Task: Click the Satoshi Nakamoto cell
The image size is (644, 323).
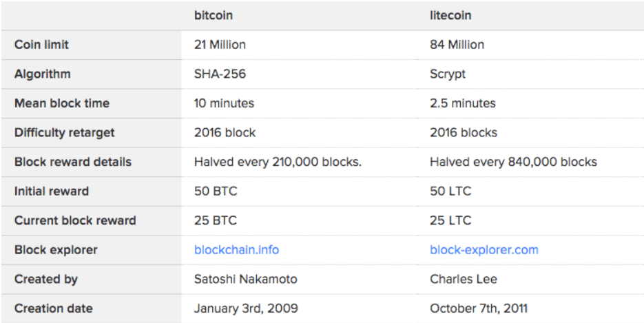Action: coord(244,280)
